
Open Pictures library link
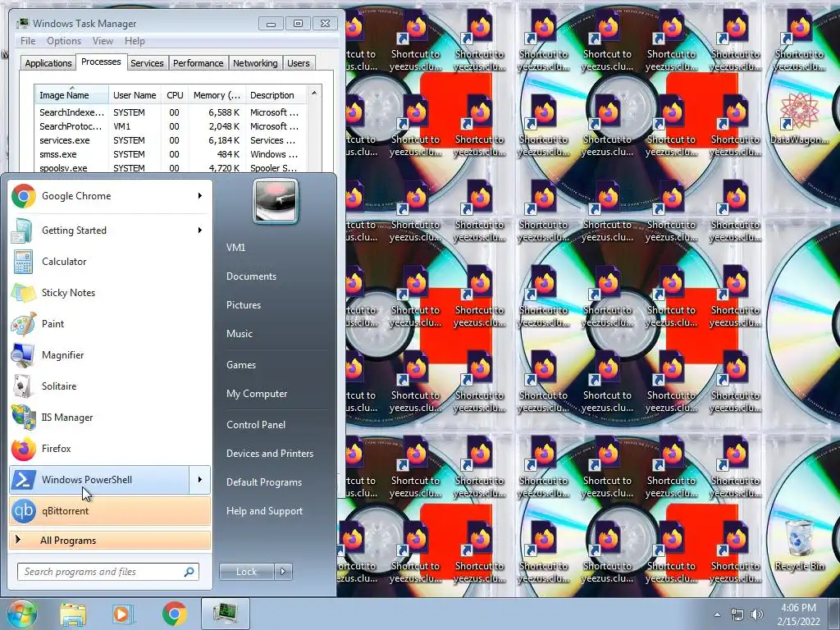point(243,305)
